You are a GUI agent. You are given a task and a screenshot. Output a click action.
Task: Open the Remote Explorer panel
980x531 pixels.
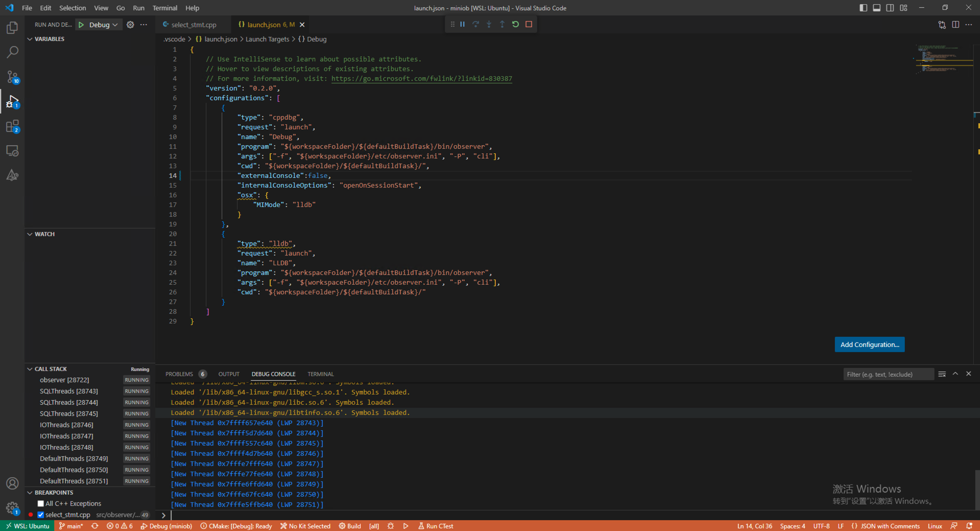click(12, 151)
